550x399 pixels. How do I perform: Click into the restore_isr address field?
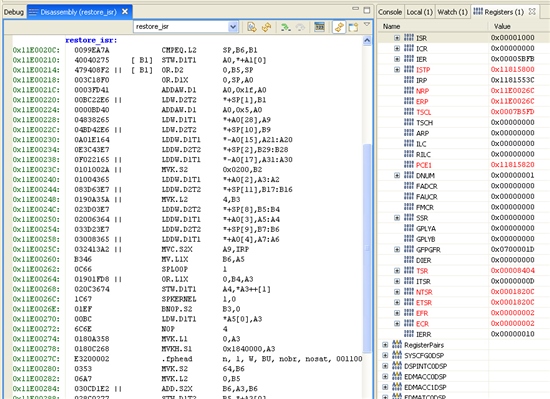[181, 27]
